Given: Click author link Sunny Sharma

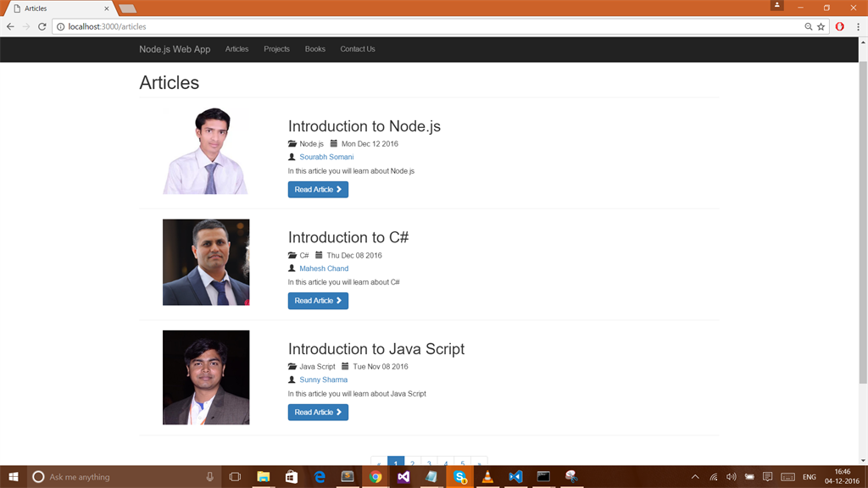Looking at the screenshot, I should (323, 380).
